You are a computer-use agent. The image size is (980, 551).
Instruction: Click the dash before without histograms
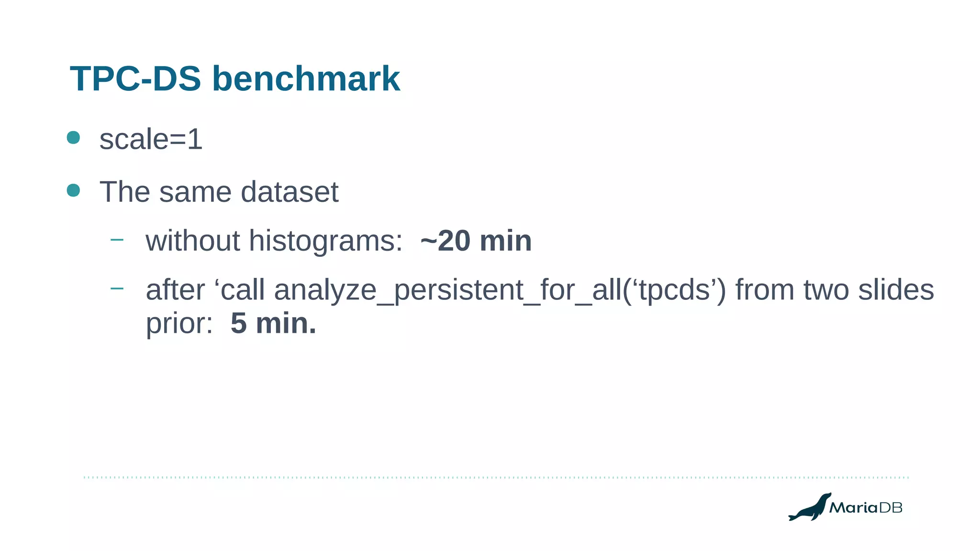pos(117,240)
